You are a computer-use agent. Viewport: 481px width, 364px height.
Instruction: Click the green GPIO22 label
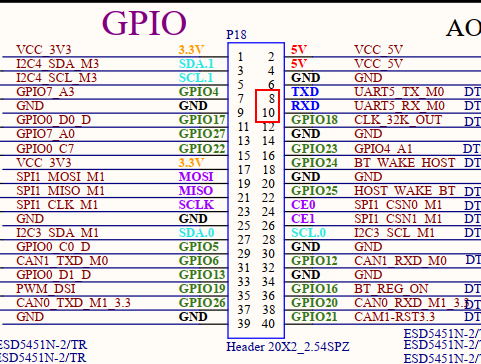pyautogui.click(x=202, y=148)
